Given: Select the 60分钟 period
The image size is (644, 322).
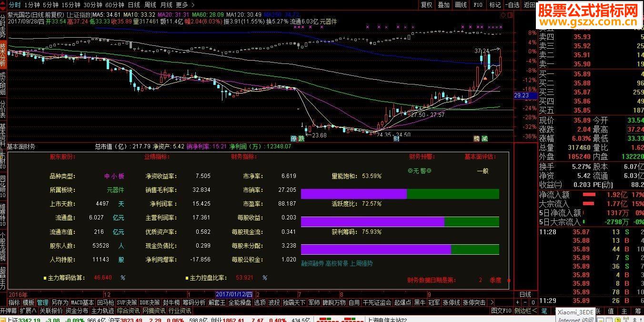Looking at the screenshot, I should (x=115, y=4).
